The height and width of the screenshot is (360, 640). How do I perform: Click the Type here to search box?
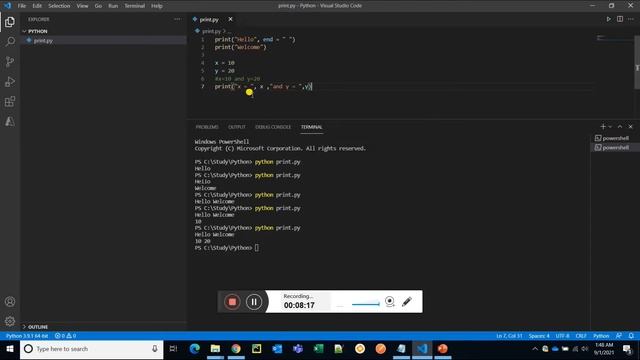(x=92, y=349)
